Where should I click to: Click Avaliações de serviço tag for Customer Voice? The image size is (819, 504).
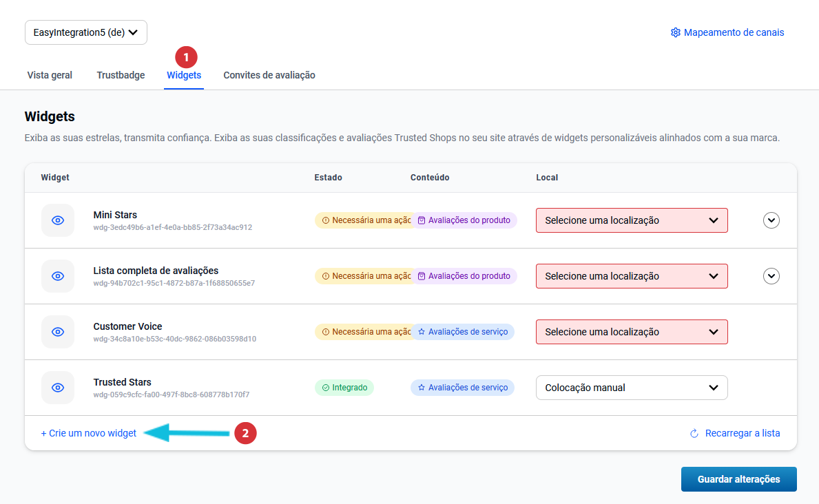(462, 332)
